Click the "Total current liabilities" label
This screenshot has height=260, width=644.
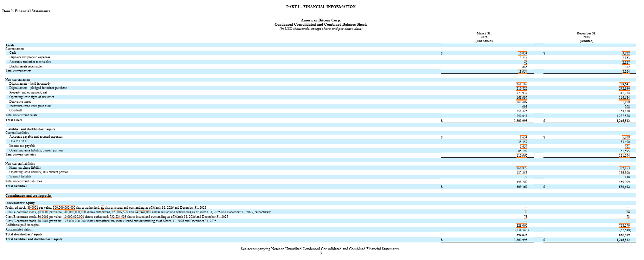click(20, 155)
